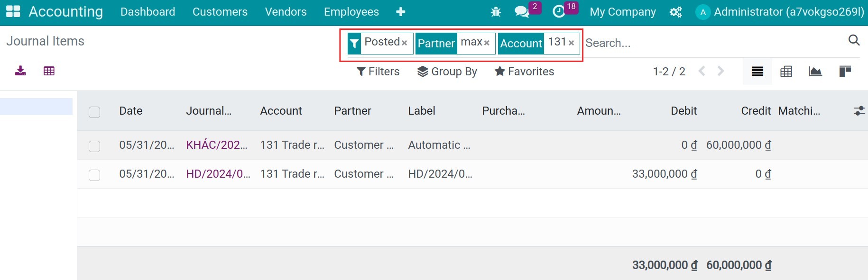868x280 pixels.
Task: Open the conversations chat icon
Action: click(x=522, y=12)
